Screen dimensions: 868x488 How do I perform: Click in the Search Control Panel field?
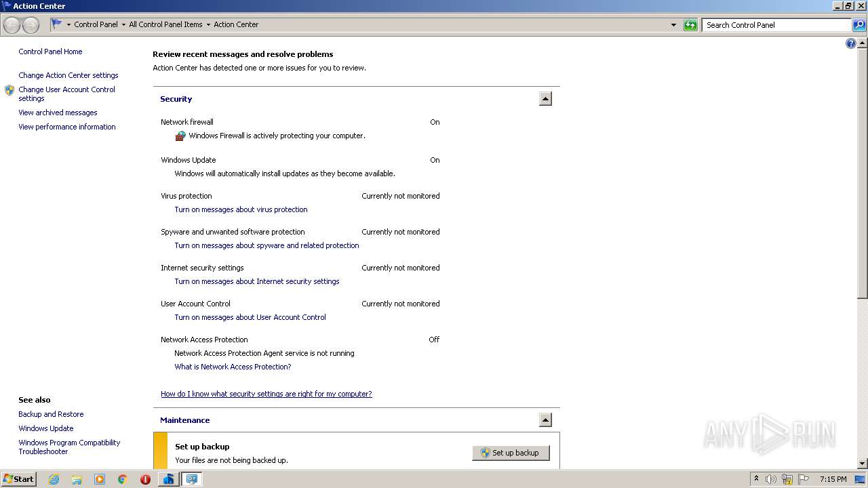[x=776, y=25]
